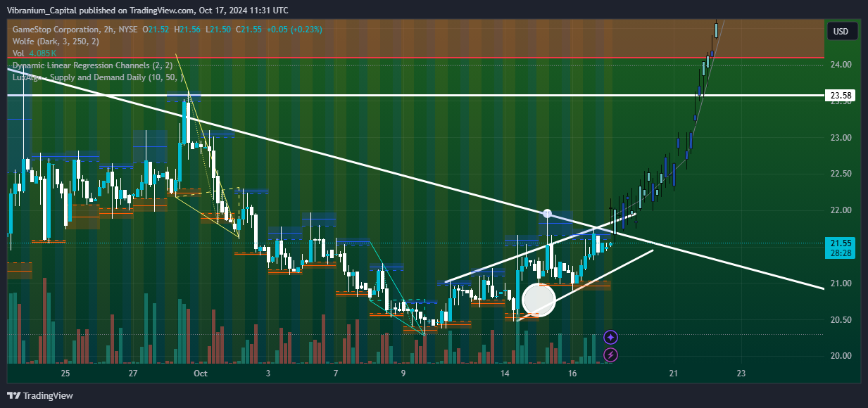
Task: Click the 23 date label on time axis
Action: click(741, 373)
